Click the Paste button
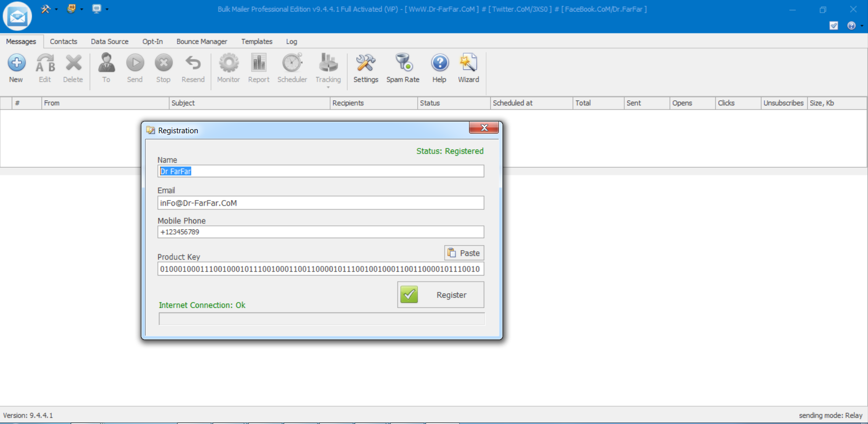This screenshot has height=424, width=868. 464,253
